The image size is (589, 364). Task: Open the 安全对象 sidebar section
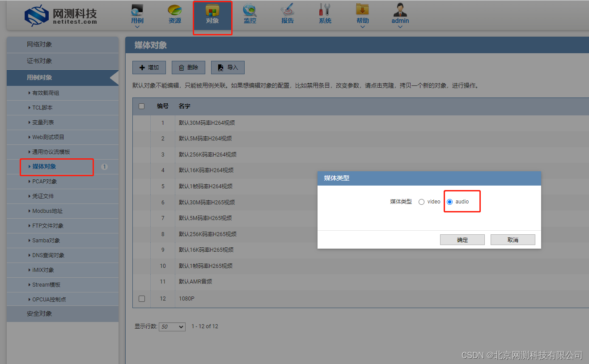[x=63, y=314]
